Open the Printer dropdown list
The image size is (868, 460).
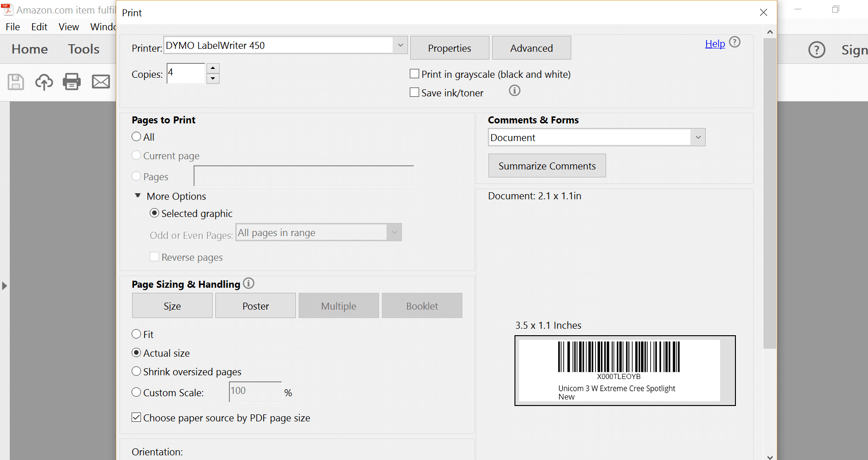[x=400, y=45]
